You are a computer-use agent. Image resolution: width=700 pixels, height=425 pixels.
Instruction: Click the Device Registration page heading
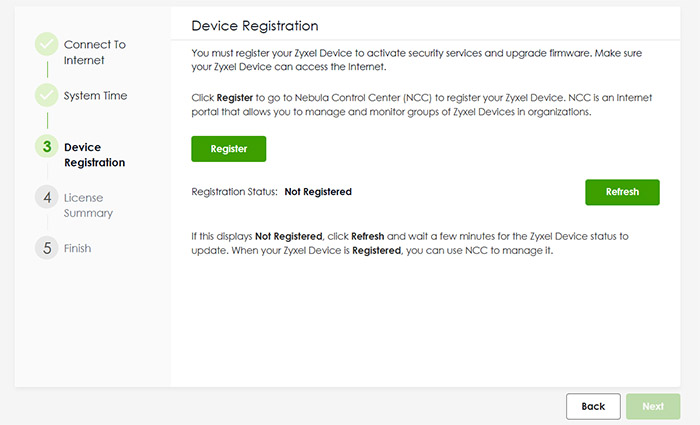255,26
